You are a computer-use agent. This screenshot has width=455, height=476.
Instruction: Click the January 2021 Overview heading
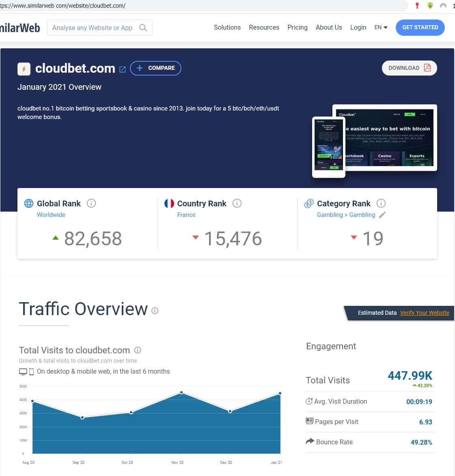tap(59, 87)
